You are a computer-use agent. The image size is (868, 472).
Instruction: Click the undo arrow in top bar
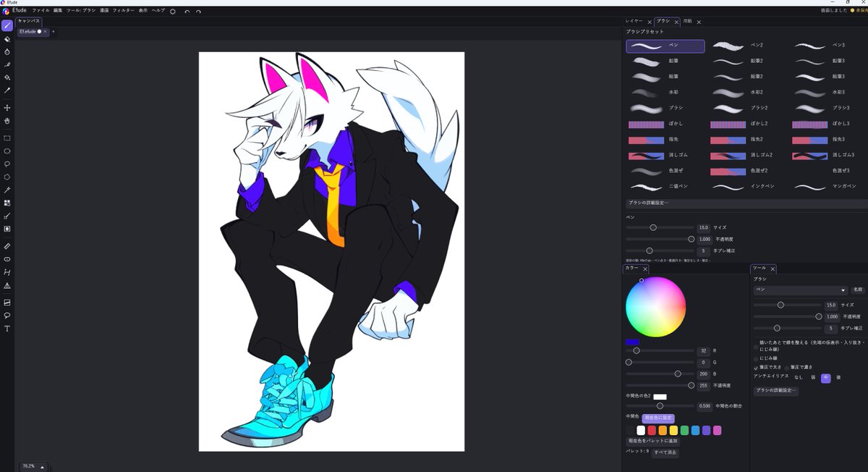coord(187,12)
